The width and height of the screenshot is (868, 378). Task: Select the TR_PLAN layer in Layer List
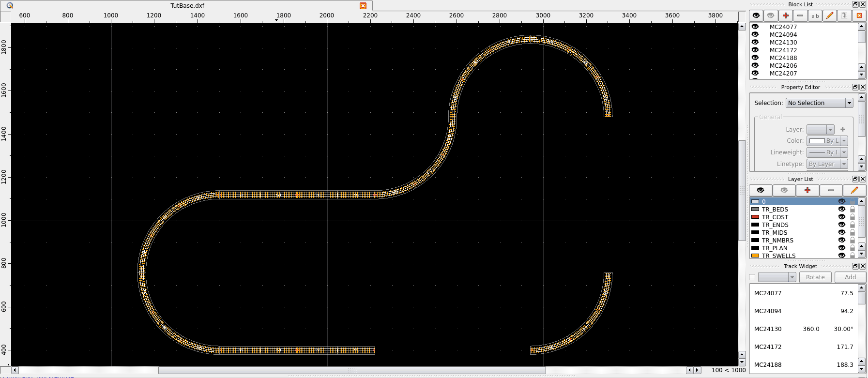click(x=775, y=248)
